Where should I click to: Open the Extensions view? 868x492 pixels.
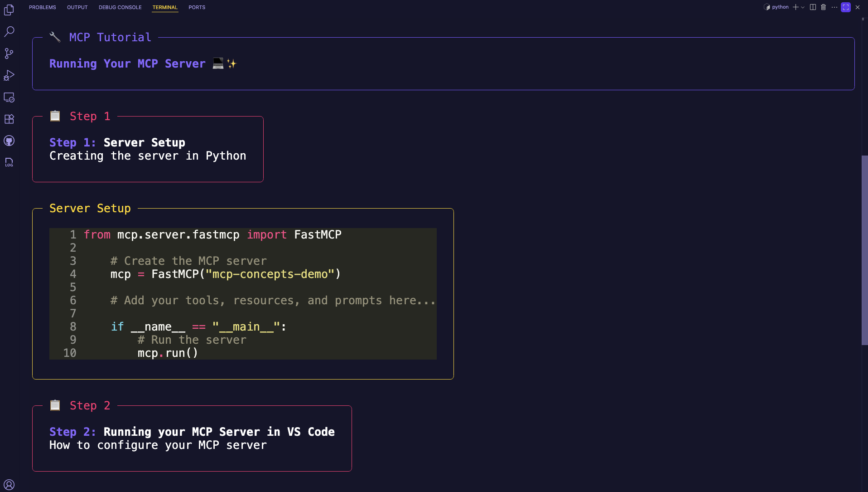(x=9, y=119)
